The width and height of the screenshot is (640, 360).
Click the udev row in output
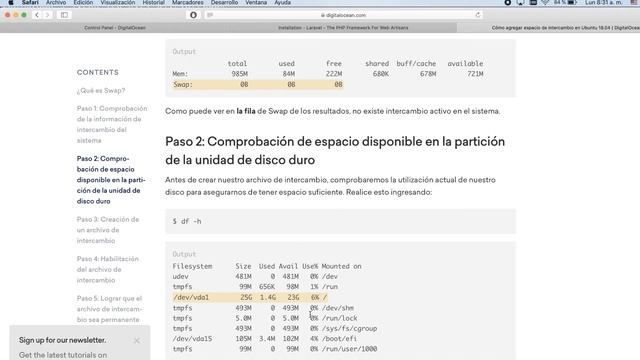(x=255, y=276)
